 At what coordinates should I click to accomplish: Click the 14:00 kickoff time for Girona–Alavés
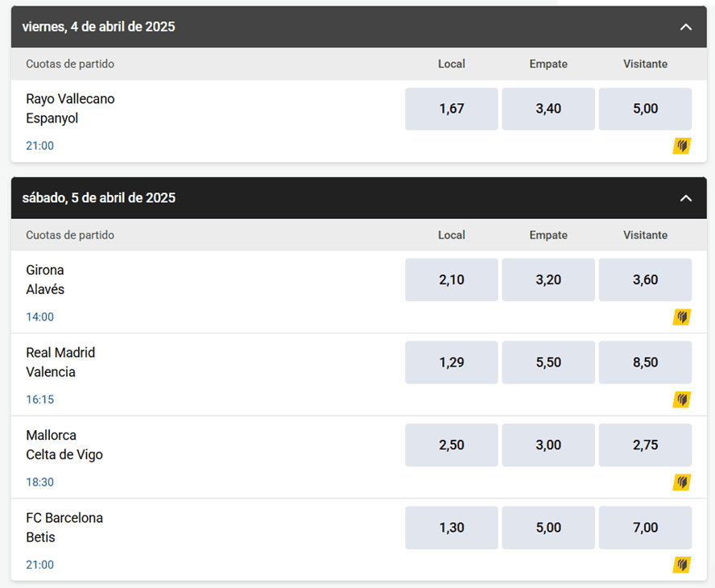pos(39,317)
